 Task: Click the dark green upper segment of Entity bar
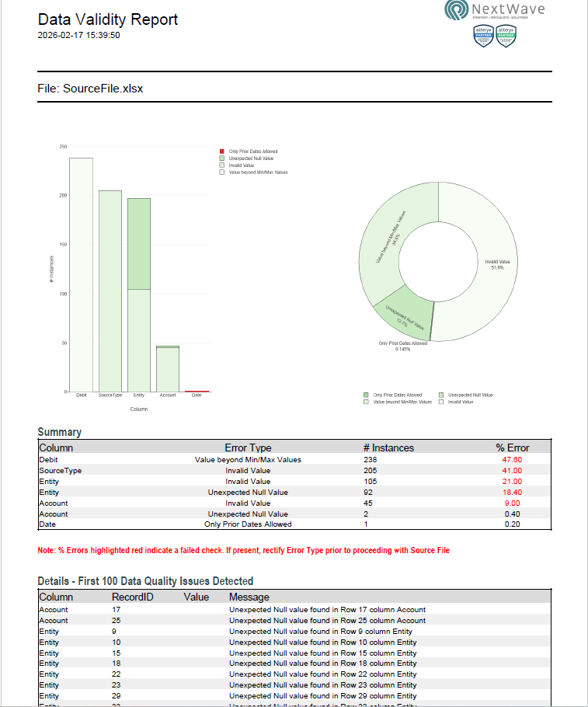tap(139, 243)
